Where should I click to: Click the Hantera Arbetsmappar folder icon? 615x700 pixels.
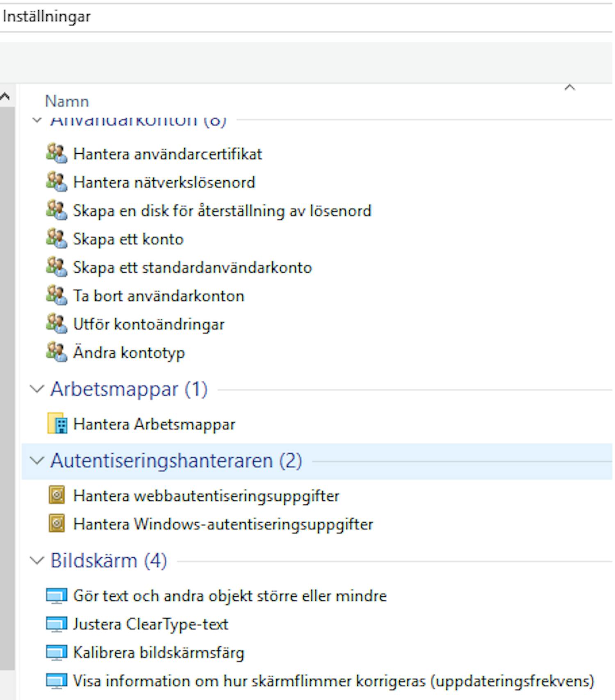point(57,424)
